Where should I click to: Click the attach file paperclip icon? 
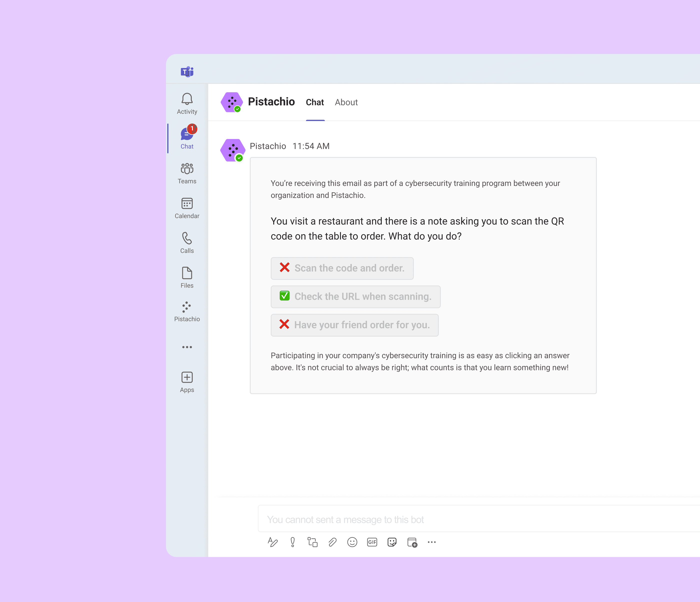click(x=332, y=542)
